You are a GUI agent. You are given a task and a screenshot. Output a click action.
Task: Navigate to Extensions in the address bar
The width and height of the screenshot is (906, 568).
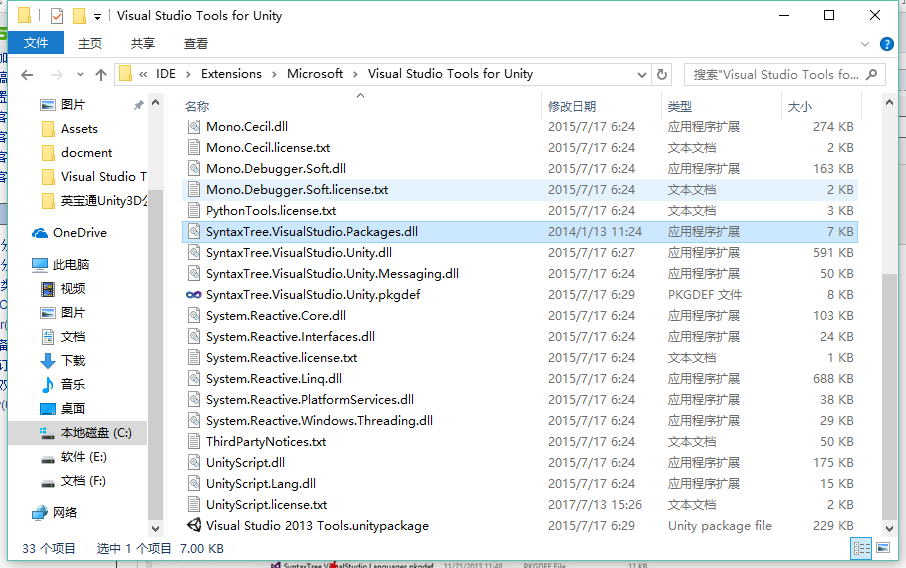pyautogui.click(x=231, y=74)
